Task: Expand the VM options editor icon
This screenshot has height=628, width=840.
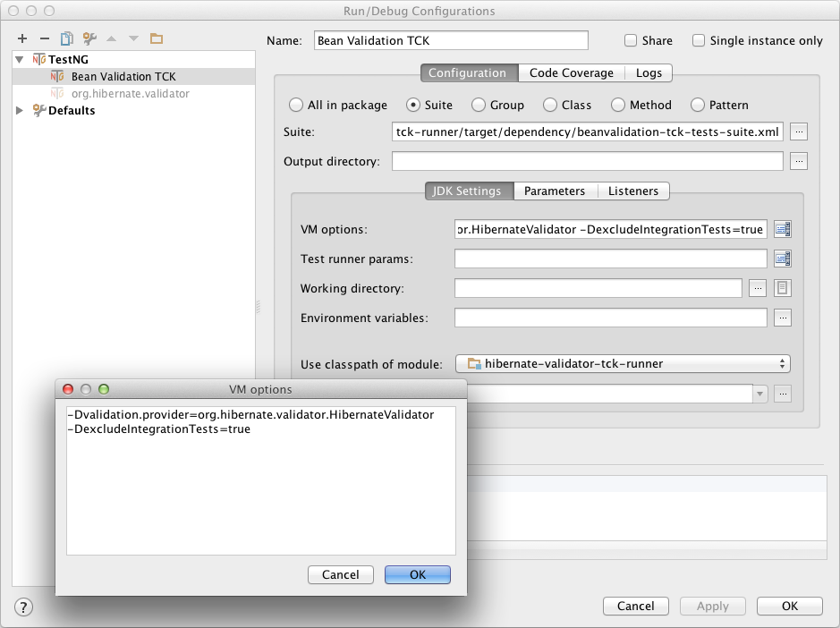Action: pos(783,229)
